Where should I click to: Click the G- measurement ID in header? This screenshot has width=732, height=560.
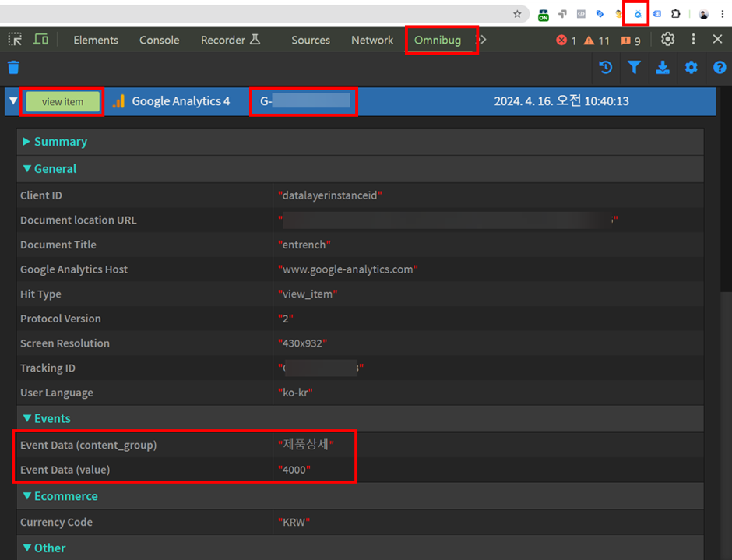[304, 101]
